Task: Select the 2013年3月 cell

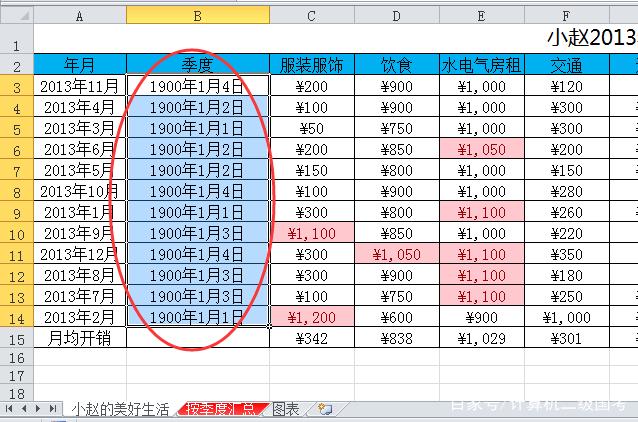Action: tap(80, 128)
